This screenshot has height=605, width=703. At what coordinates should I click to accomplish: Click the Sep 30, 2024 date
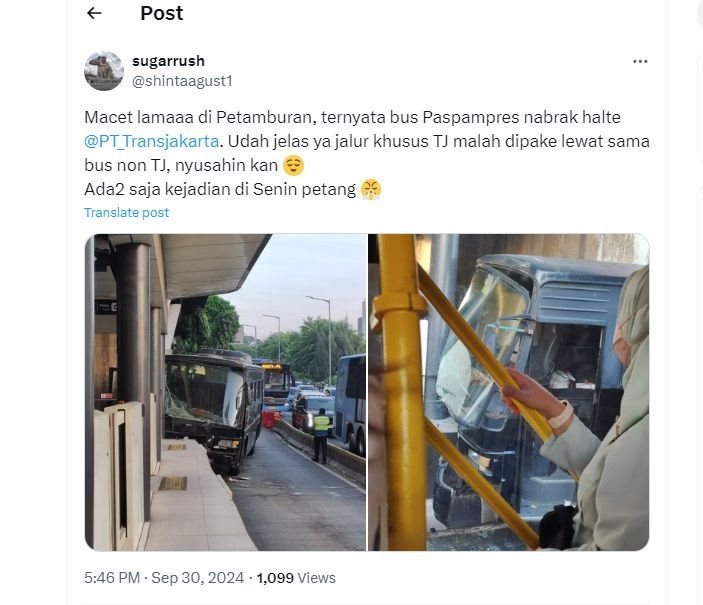[x=197, y=578]
